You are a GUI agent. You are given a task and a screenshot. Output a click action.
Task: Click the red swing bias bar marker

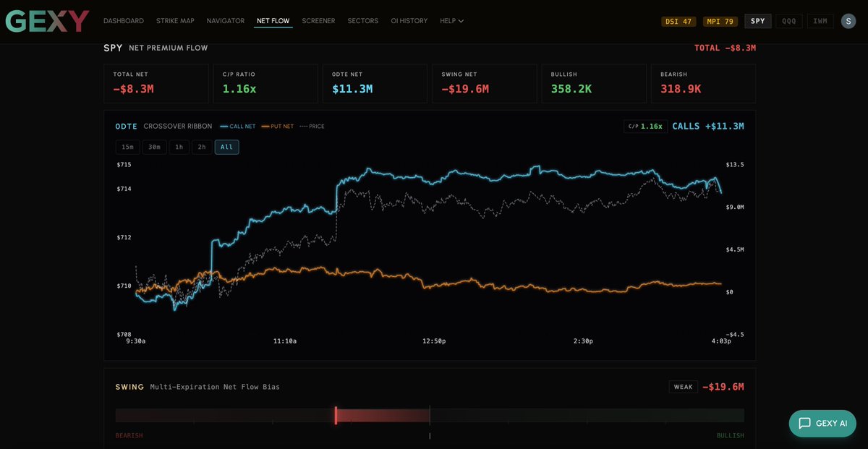point(336,415)
